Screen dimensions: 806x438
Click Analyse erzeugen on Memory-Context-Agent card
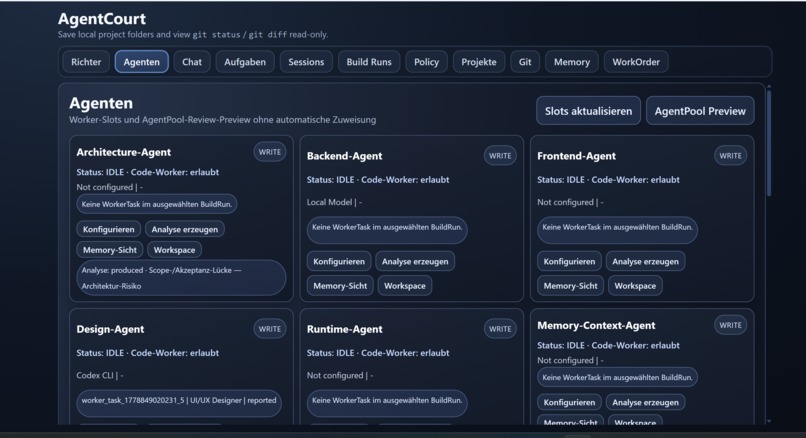coord(645,402)
